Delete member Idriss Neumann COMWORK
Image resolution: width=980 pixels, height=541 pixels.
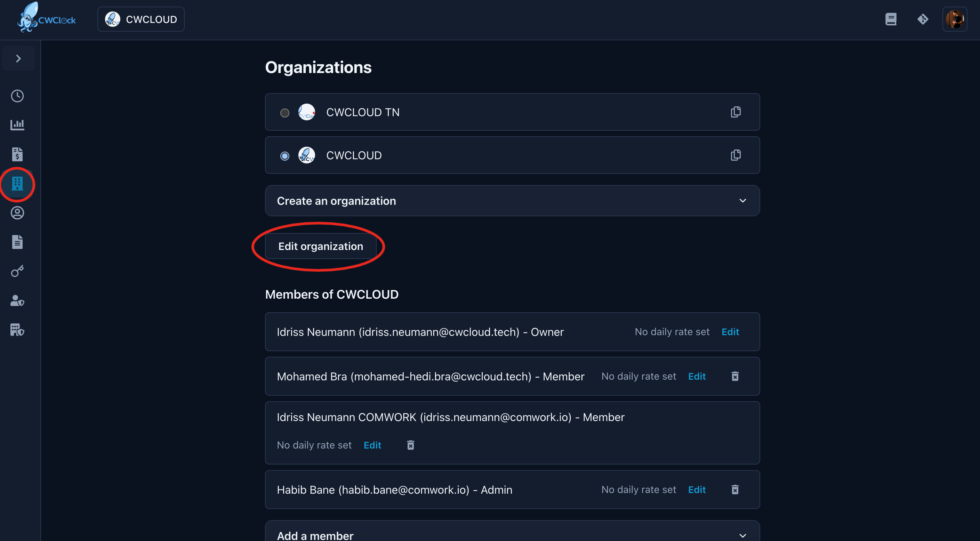[410, 445]
